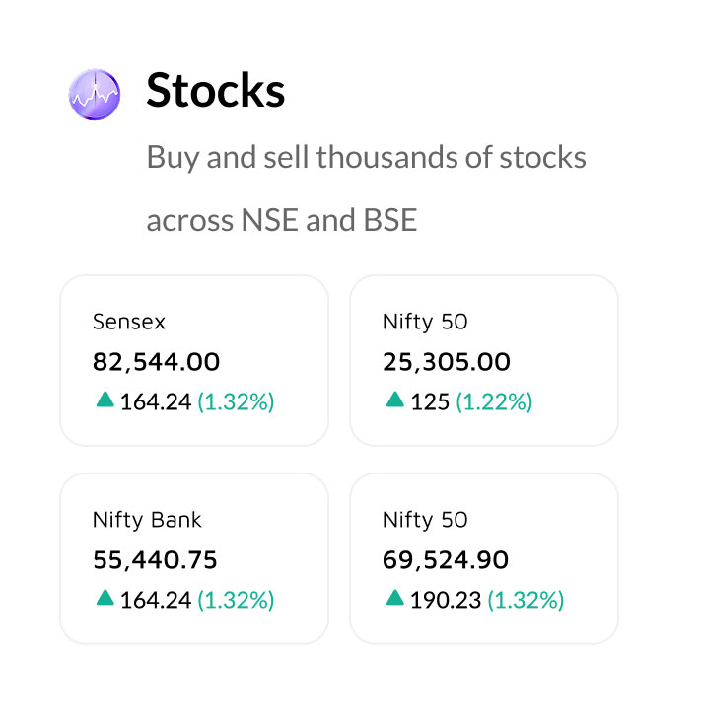
Task: Click the Stocks heading
Action: click(216, 91)
